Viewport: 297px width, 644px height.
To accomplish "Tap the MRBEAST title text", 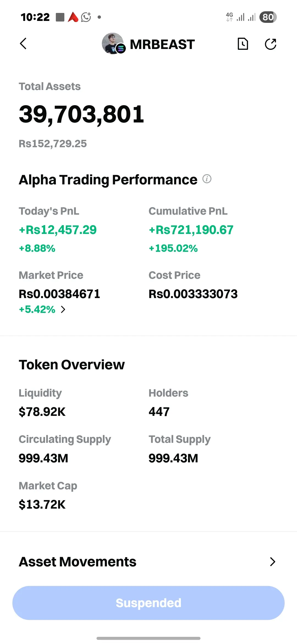I will (162, 44).
